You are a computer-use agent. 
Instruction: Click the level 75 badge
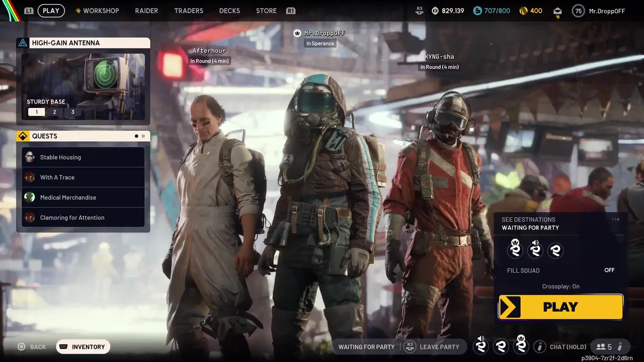pos(579,11)
